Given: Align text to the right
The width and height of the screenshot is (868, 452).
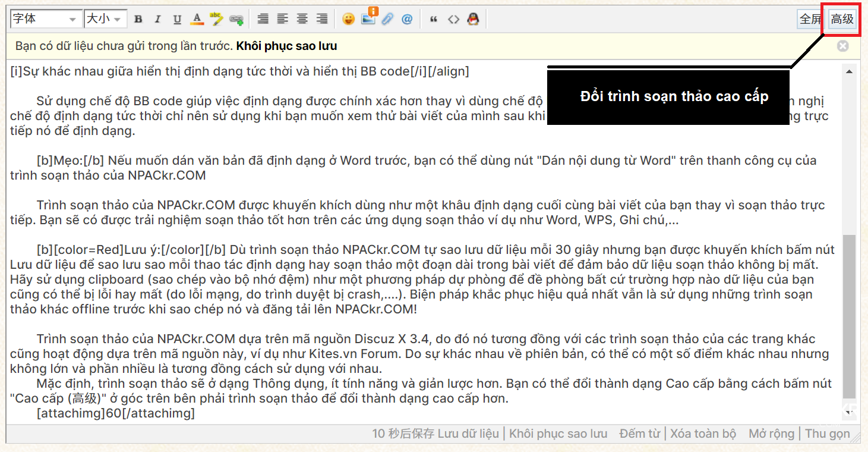Looking at the screenshot, I should click(321, 19).
